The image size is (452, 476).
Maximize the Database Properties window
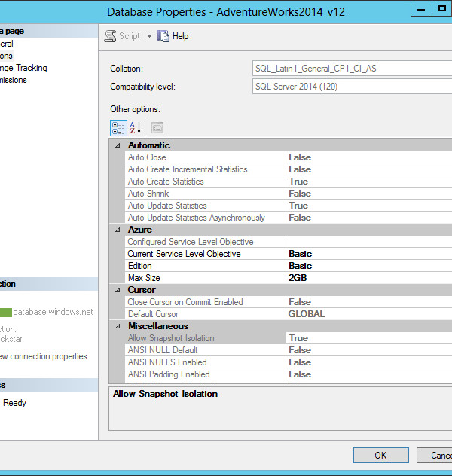(x=442, y=8)
